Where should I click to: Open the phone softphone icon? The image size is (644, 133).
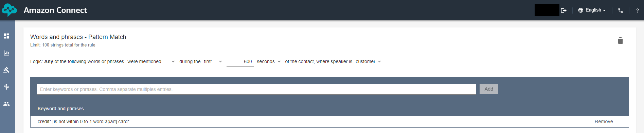621,11
